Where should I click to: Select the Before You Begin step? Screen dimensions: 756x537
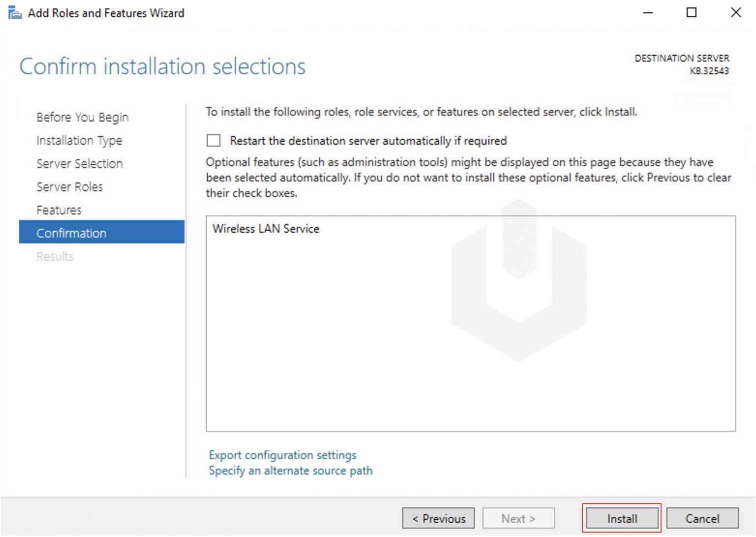[x=82, y=117]
